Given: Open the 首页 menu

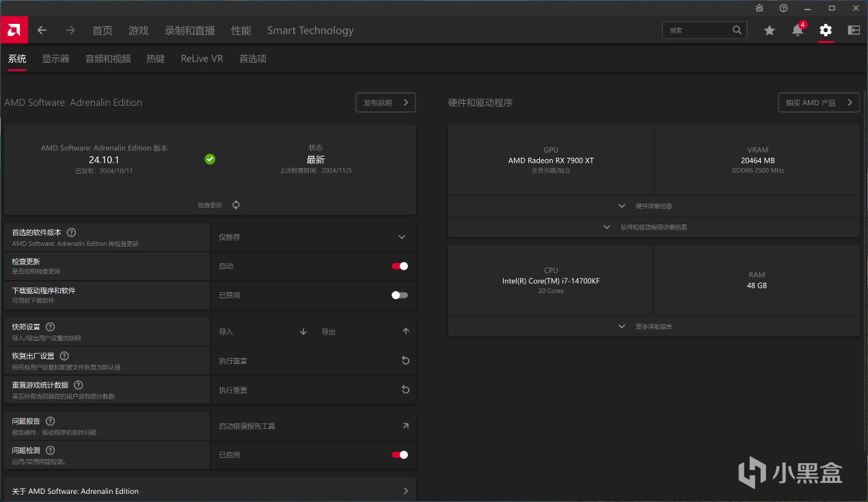Looking at the screenshot, I should (x=103, y=30).
